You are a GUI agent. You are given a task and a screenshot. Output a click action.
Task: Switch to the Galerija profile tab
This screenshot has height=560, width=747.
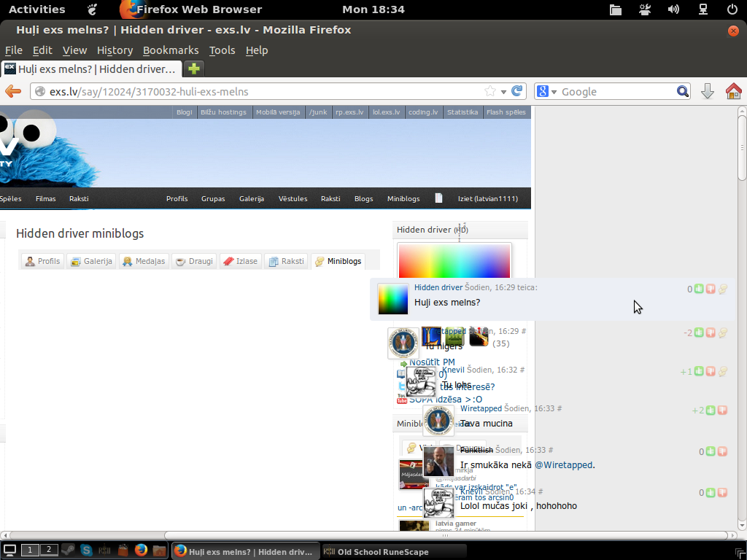coord(91,261)
